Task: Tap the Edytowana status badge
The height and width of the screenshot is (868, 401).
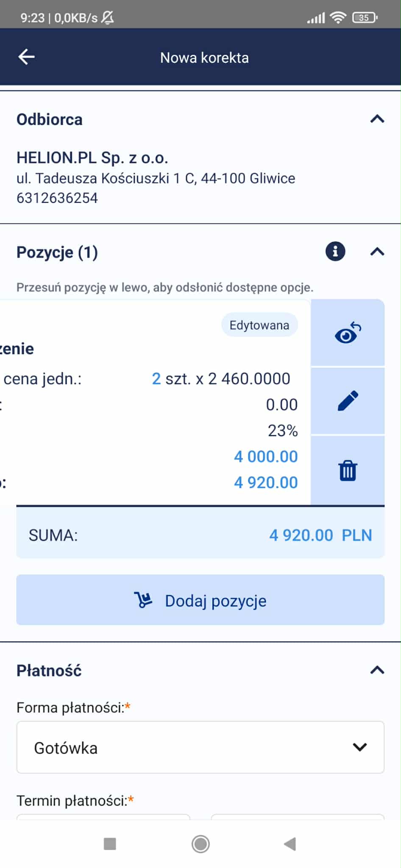Action: (x=259, y=325)
